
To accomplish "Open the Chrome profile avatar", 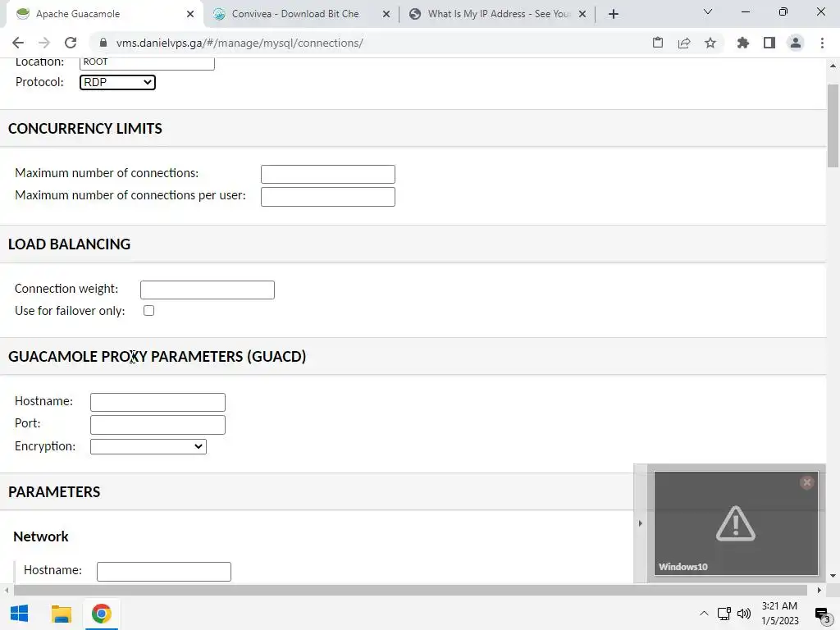I will pos(796,43).
